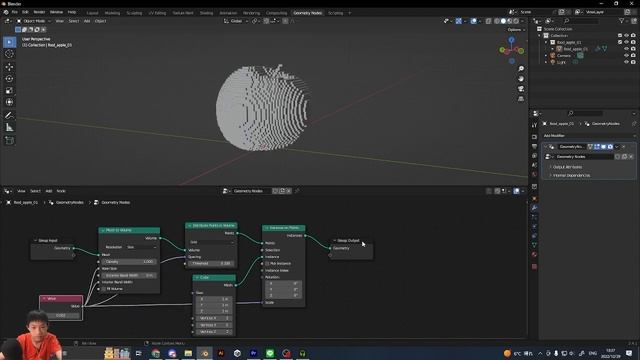Open Premiere Pro from the taskbar
This screenshot has height=360, width=640.
coord(253,353)
